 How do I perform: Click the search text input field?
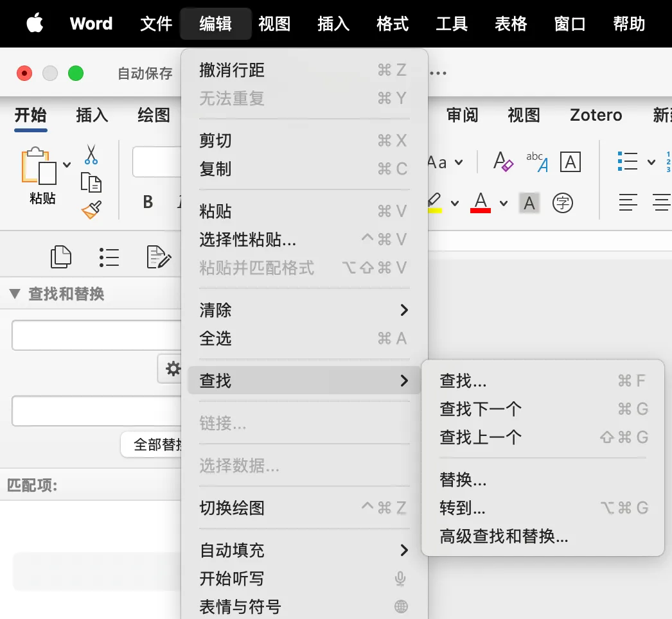(x=96, y=335)
